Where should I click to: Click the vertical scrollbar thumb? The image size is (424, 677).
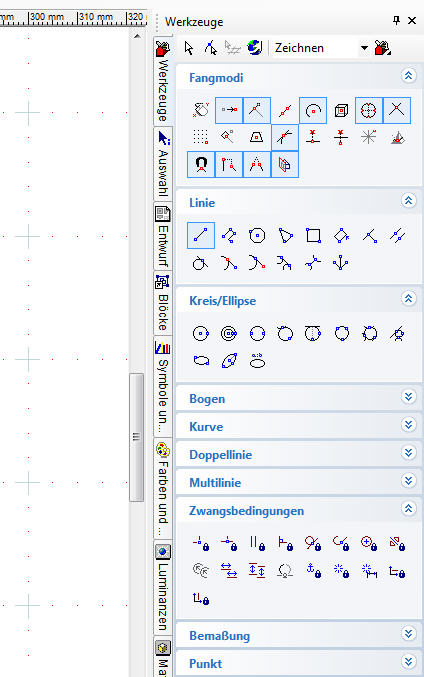(x=136, y=437)
